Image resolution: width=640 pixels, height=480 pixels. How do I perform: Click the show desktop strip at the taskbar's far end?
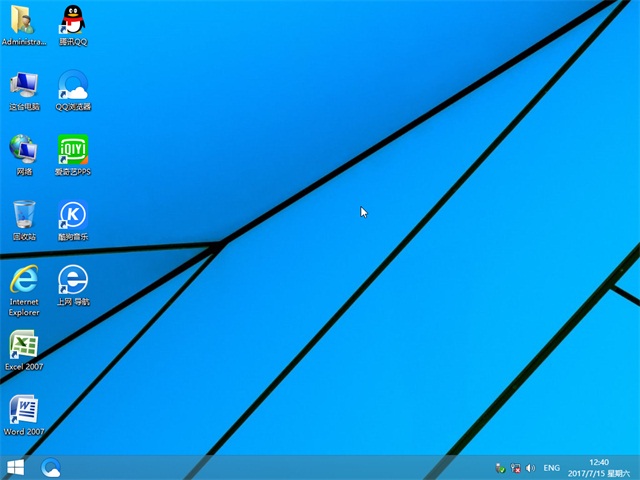(637, 467)
